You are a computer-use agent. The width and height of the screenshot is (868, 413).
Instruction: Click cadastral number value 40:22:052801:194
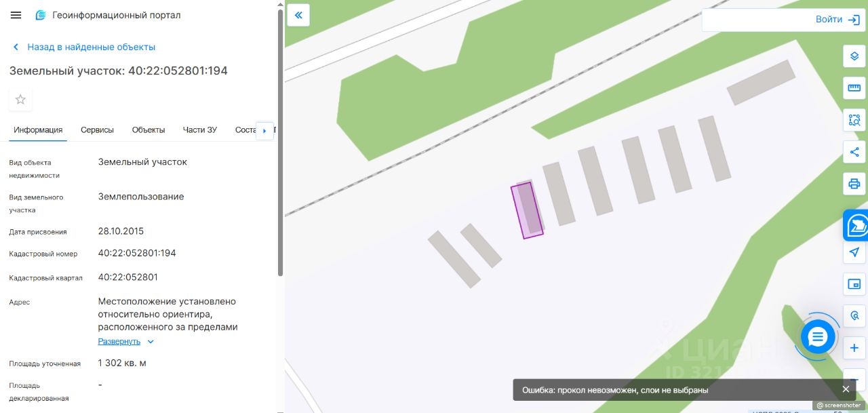137,253
